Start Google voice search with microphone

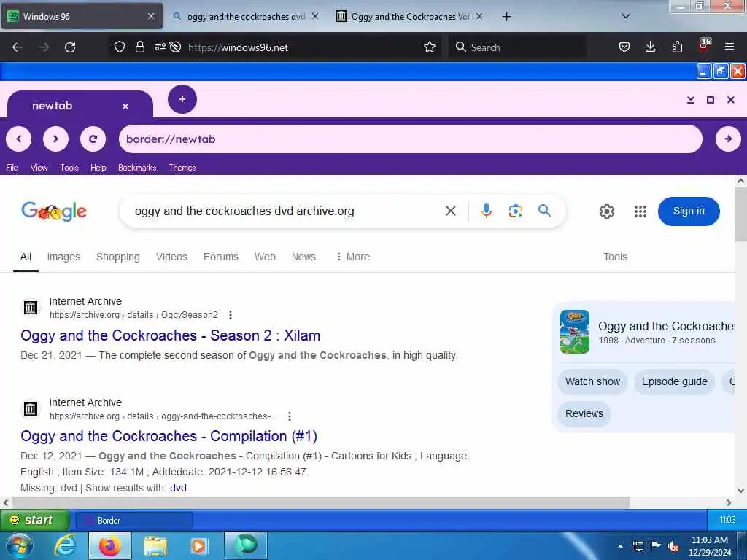[486, 211]
